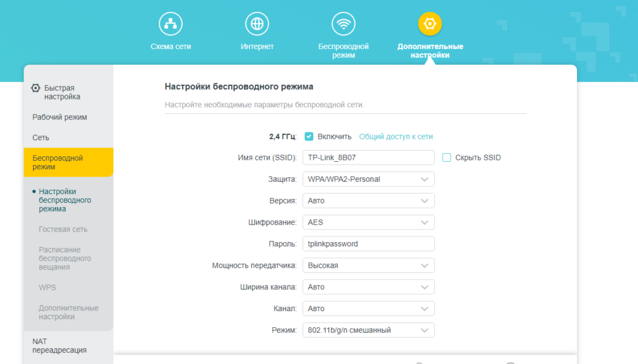Open the Режим 802.11b/g/n dropdown
Screen dimensions: 638x364
[x=368, y=330]
